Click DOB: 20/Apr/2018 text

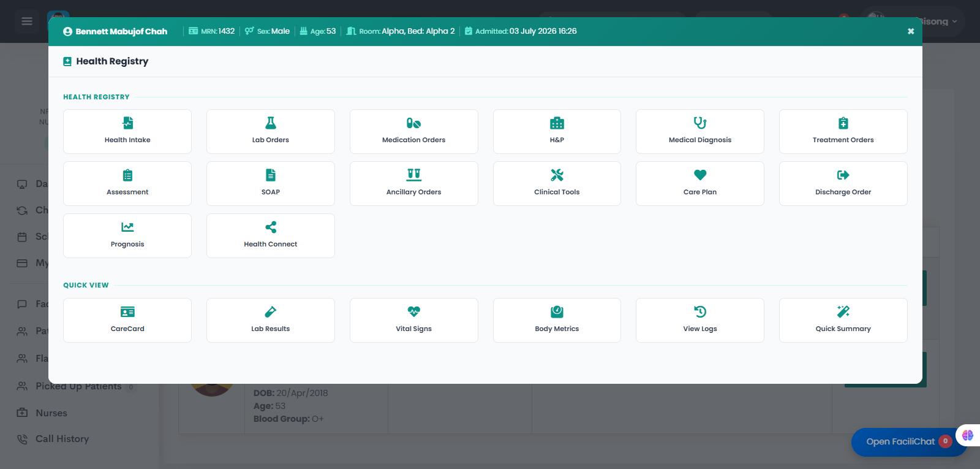pyautogui.click(x=291, y=393)
